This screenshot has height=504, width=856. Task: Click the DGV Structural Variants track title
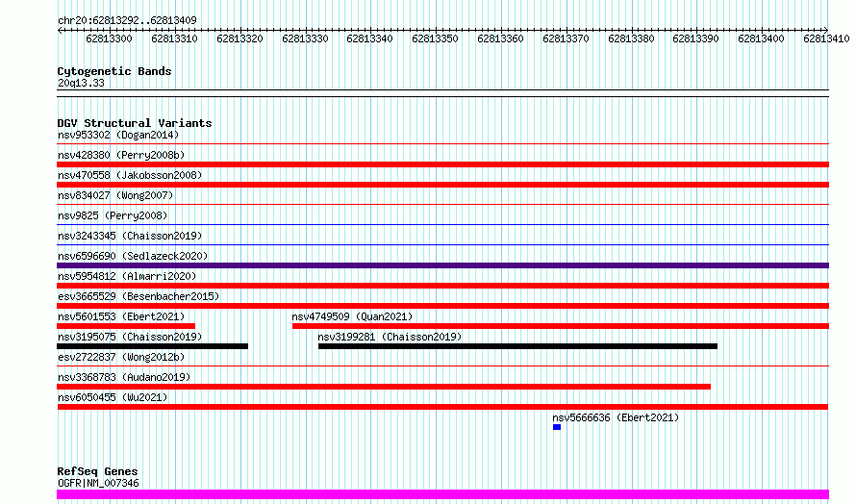point(135,123)
